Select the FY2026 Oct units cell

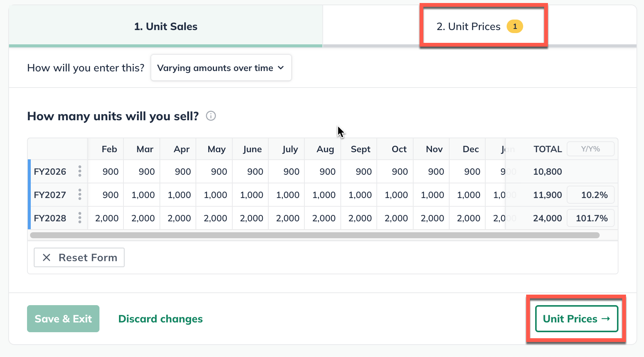click(x=396, y=172)
